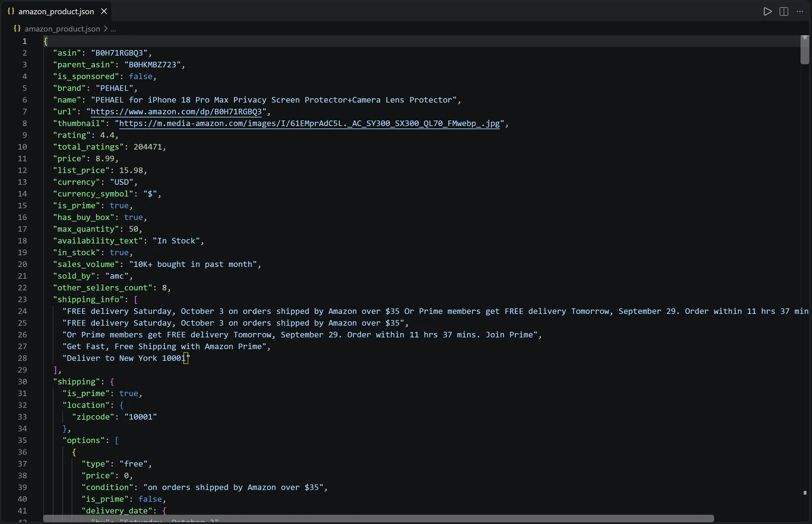Click the list_price value 15.98

pos(131,170)
